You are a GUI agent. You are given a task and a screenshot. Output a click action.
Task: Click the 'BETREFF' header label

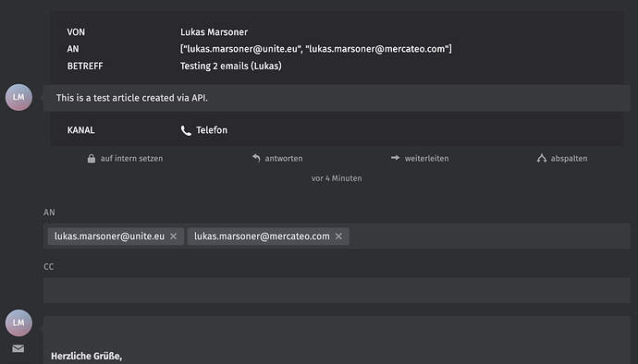point(85,66)
